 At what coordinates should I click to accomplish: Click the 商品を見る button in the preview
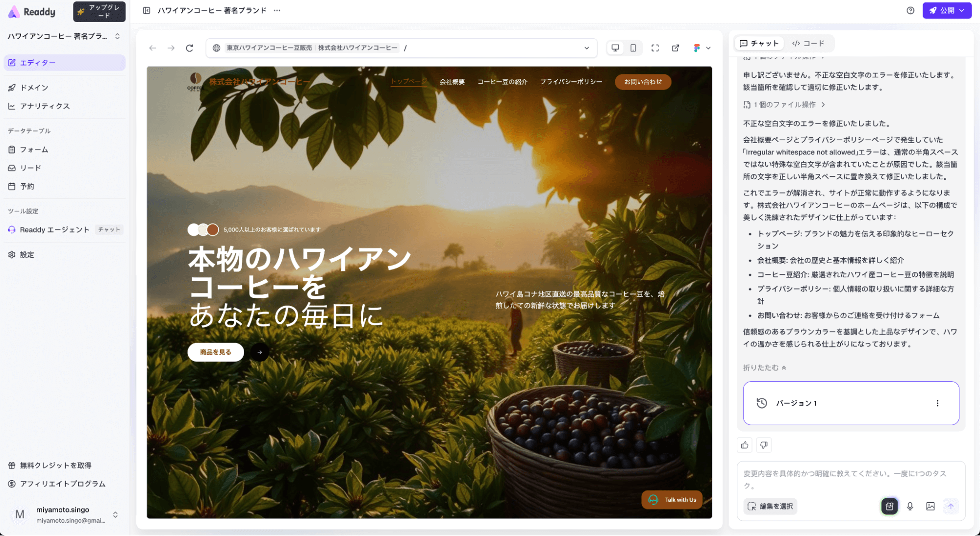215,352
